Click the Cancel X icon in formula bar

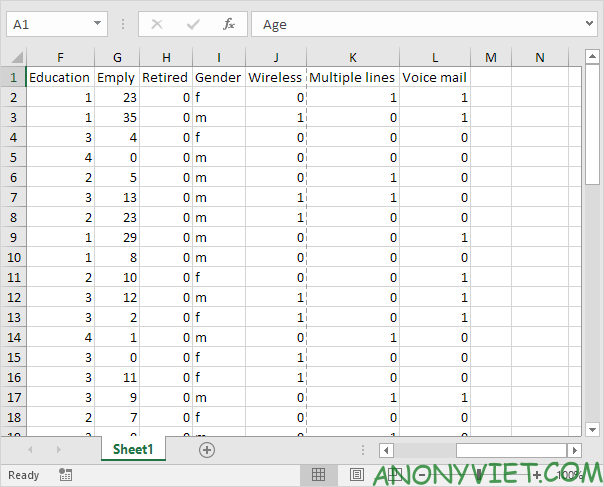(x=157, y=24)
